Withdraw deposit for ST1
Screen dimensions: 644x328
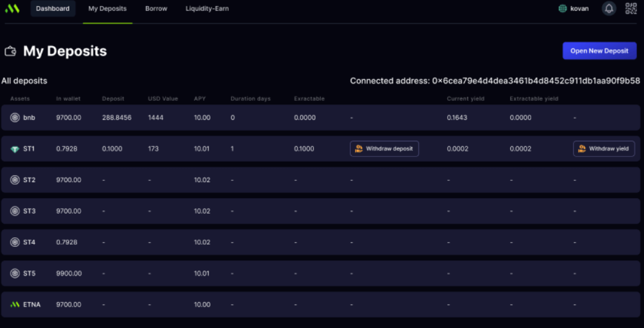coord(384,149)
